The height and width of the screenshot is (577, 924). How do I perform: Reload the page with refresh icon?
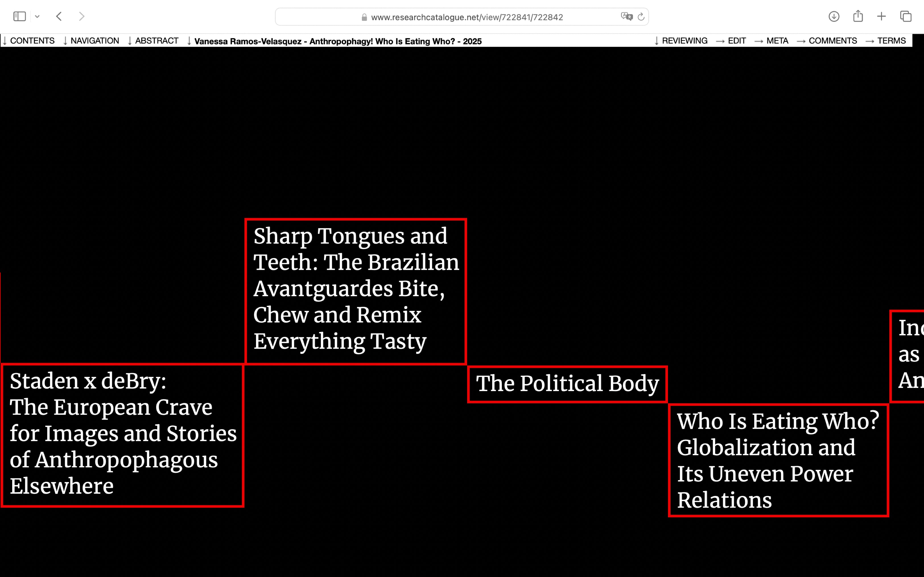coord(641,17)
